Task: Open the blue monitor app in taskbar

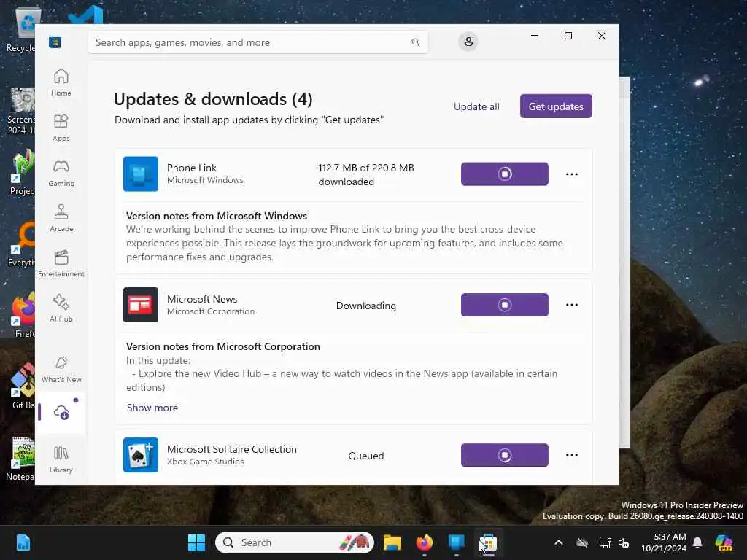Action: point(457,542)
